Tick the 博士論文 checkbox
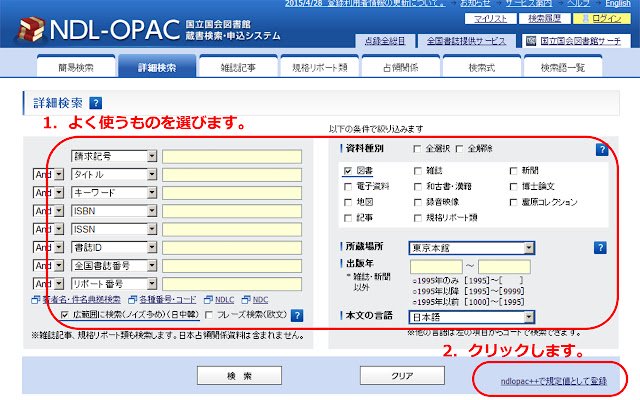The width and height of the screenshot is (640, 400). point(513,187)
